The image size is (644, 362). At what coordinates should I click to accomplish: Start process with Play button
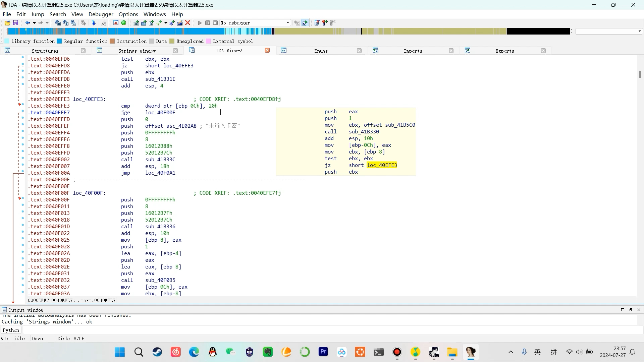tap(200, 23)
